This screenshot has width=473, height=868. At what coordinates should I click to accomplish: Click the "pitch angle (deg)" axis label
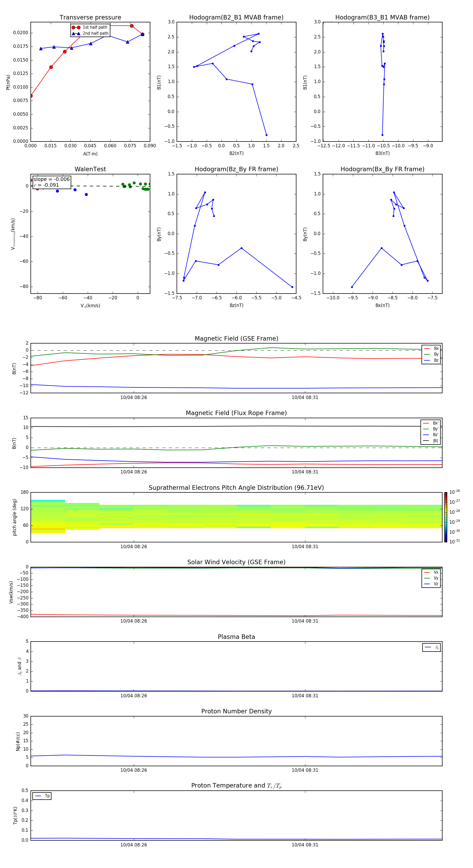click(x=14, y=517)
